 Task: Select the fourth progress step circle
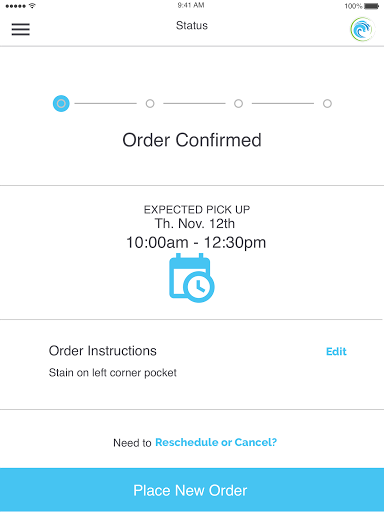click(x=327, y=104)
